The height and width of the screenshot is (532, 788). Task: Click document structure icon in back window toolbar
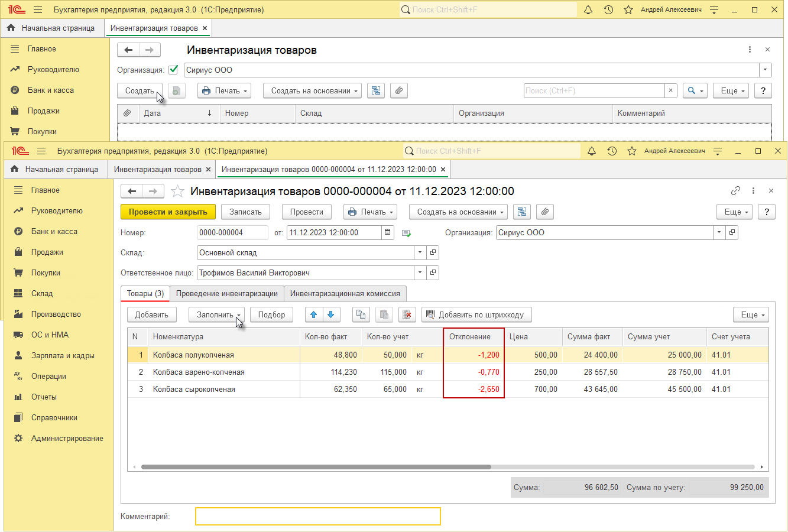[376, 90]
